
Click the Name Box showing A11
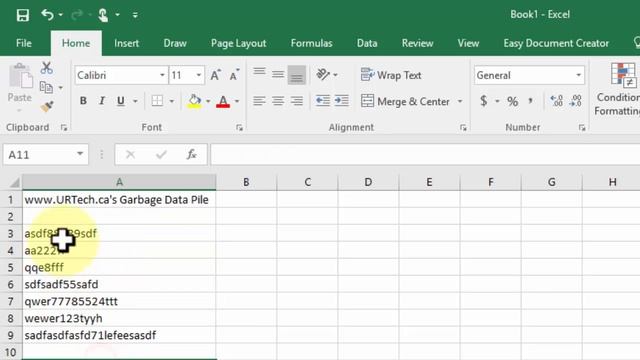point(46,155)
